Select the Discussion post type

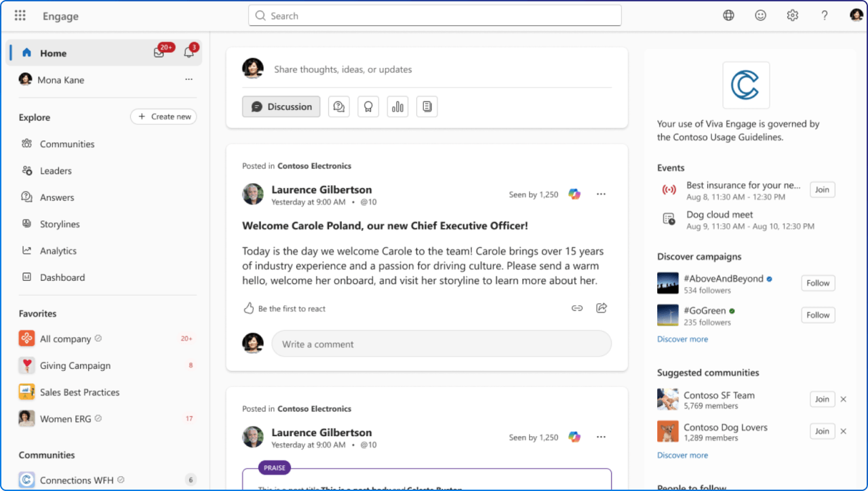point(281,106)
